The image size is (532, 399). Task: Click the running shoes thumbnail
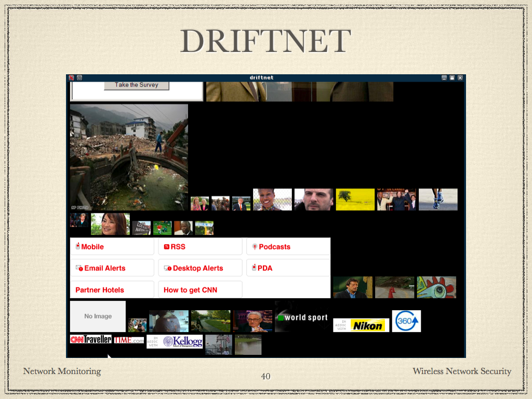point(438,199)
